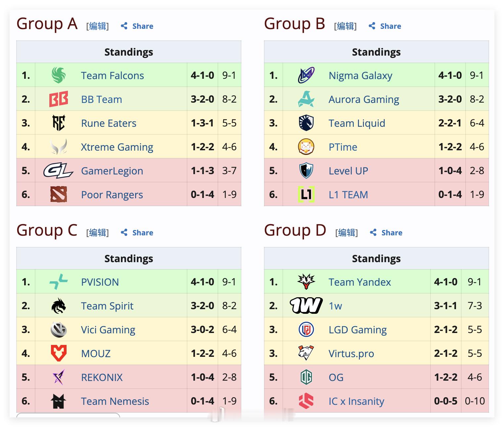This screenshot has width=504, height=427.
Task: Open the 1W team logo
Action: click(x=306, y=306)
